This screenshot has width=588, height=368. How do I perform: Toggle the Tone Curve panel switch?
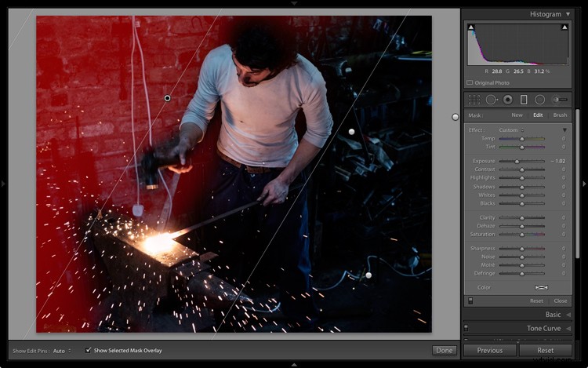(x=466, y=328)
